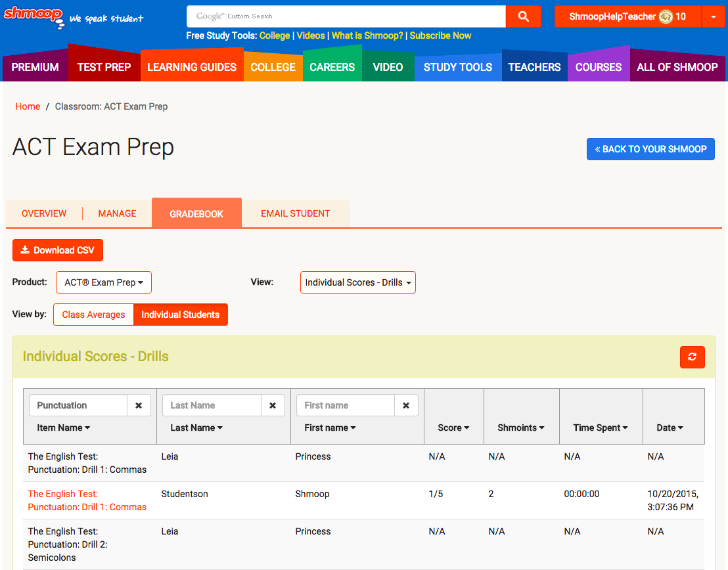
Task: Open the Courses menu
Action: pos(599,67)
